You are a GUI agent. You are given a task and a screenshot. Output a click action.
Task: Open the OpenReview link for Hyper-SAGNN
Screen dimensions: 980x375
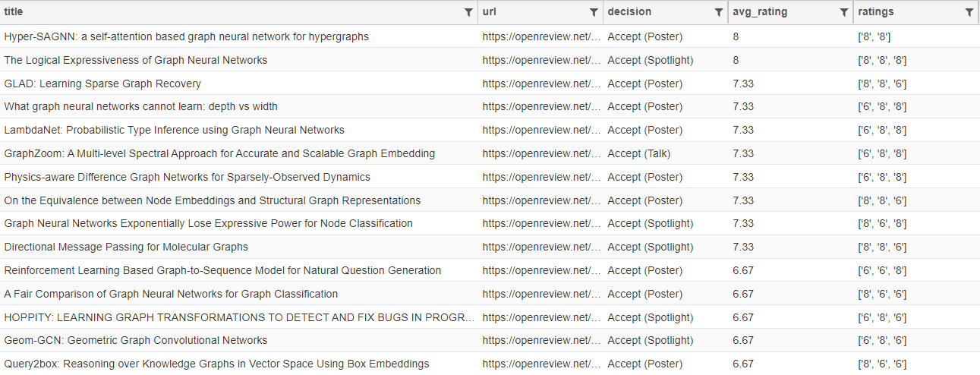pos(541,36)
